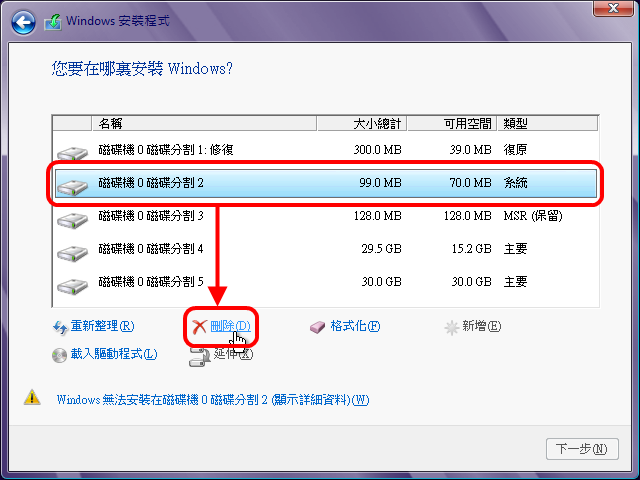Viewport: 640px width, 480px height.
Task: Sort by the 名稱 column header
Action: [x=204, y=123]
